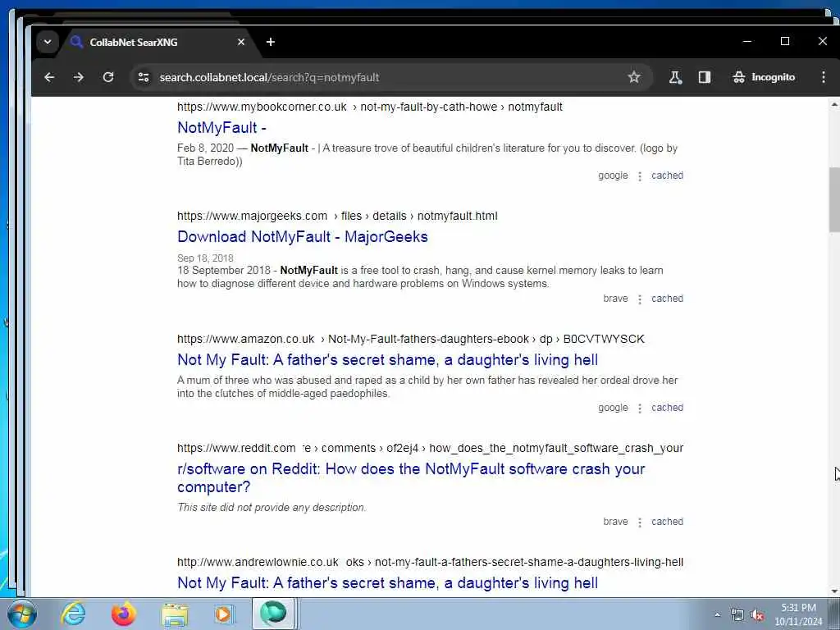Open three-dot options beside Amazon cached
Viewport: 840px width, 630px height.
(x=640, y=409)
